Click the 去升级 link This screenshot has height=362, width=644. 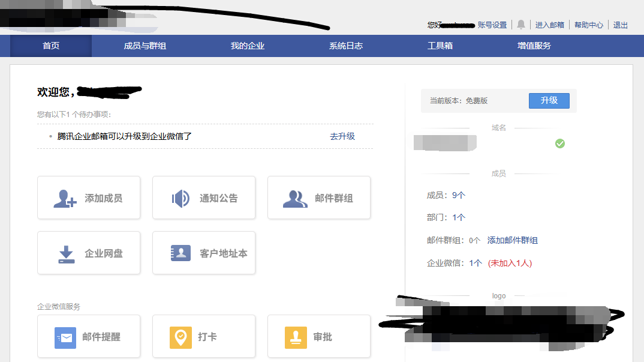[342, 136]
